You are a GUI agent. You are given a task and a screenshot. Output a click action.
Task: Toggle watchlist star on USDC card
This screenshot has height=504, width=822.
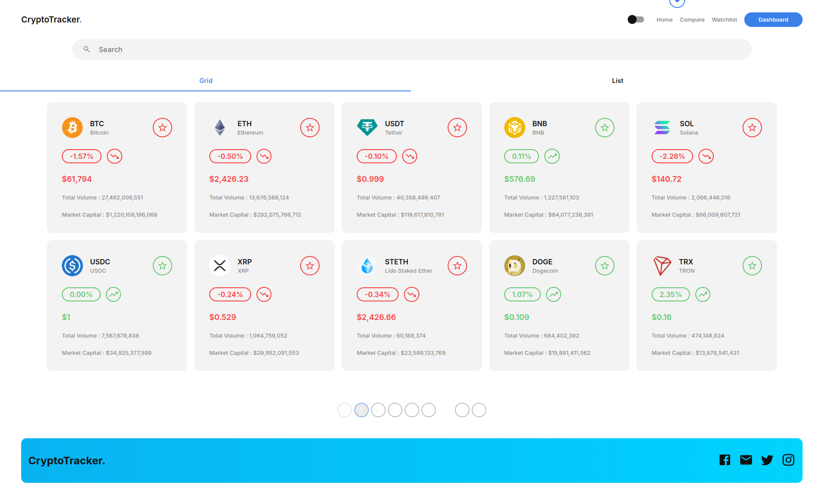pyautogui.click(x=162, y=266)
